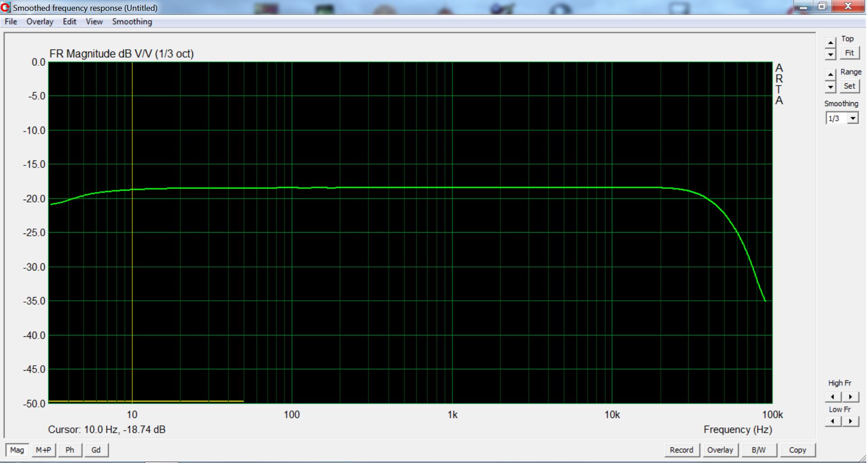The width and height of the screenshot is (868, 463).
Task: Click the bottom Overlay button
Action: [x=720, y=450]
